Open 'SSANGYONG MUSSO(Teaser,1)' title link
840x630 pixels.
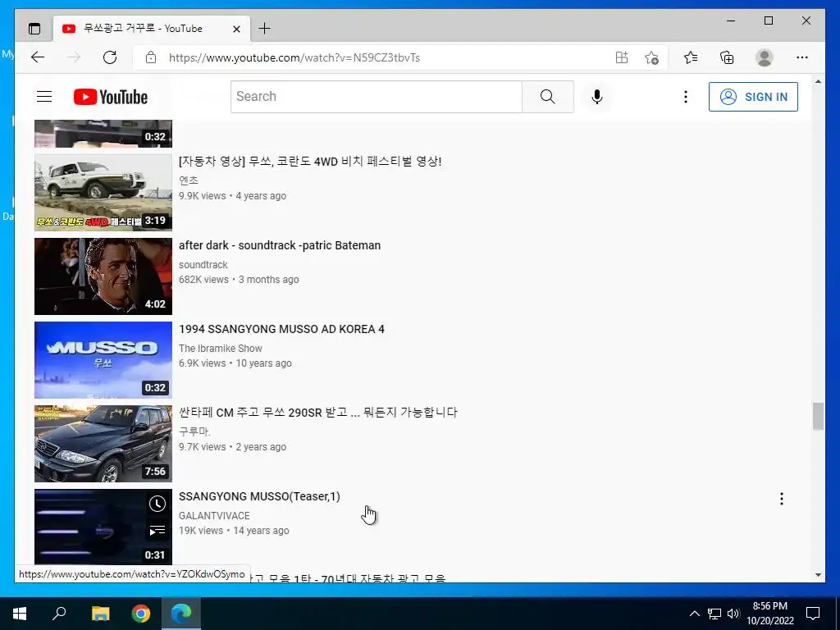(259, 496)
